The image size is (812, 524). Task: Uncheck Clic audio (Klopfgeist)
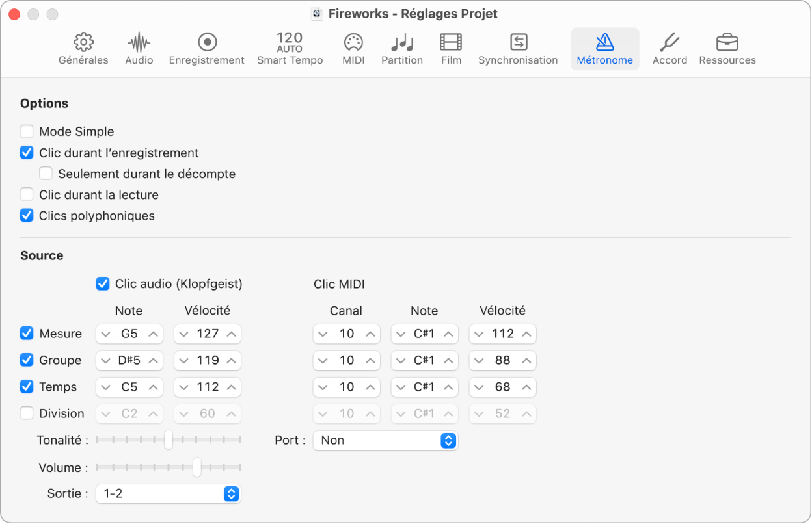pos(103,284)
